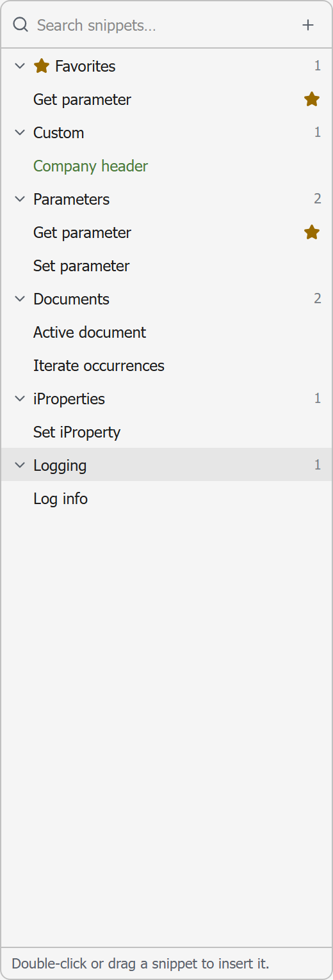Toggle star on Get parameter in Parameters
Image resolution: width=333 pixels, height=980 pixels.
tap(312, 232)
